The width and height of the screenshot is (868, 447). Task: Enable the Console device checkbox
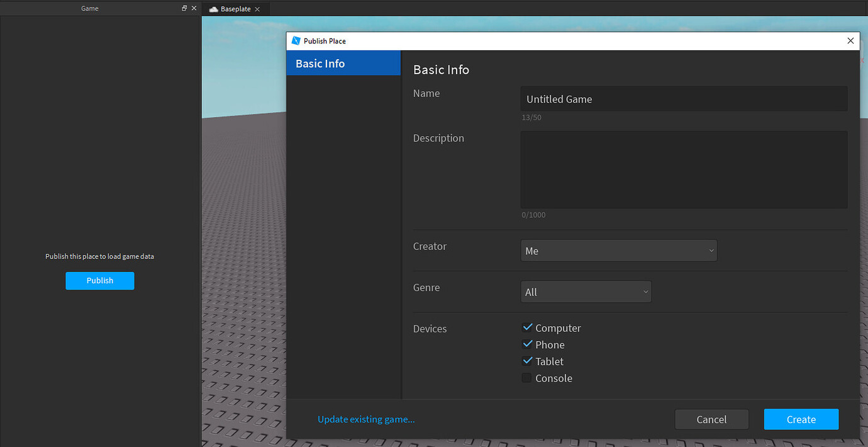(x=527, y=378)
